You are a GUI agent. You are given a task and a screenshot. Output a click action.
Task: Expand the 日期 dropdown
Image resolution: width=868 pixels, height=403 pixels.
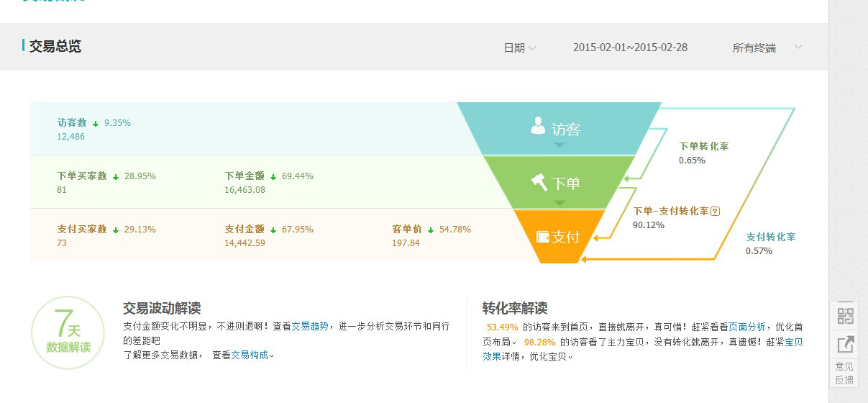(x=519, y=48)
